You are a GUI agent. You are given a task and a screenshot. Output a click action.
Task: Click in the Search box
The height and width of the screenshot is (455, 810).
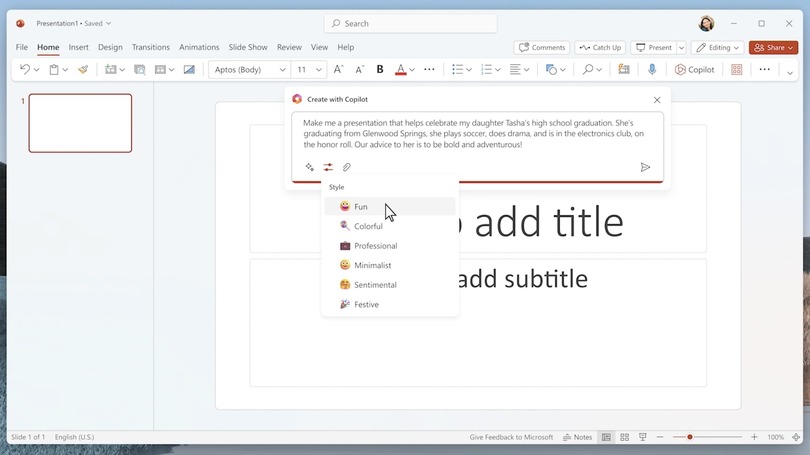411,23
